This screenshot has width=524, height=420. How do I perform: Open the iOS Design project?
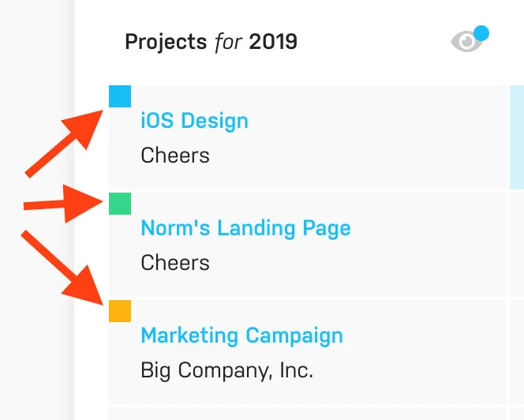[194, 121]
